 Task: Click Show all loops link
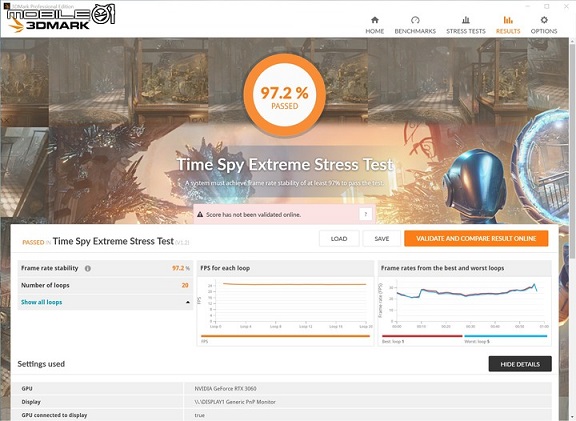(x=42, y=302)
